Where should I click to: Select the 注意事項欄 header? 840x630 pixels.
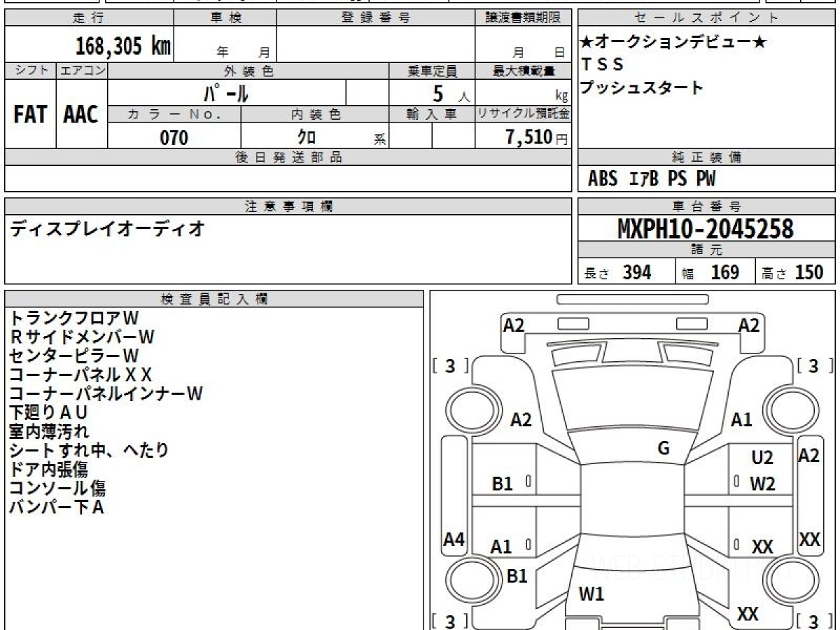coord(288,206)
